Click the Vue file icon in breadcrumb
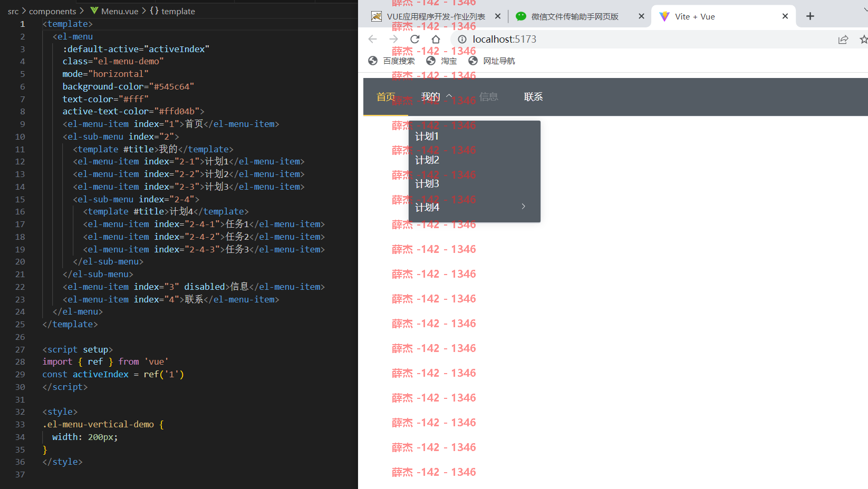Screen dimensions: 868x489 point(94,11)
